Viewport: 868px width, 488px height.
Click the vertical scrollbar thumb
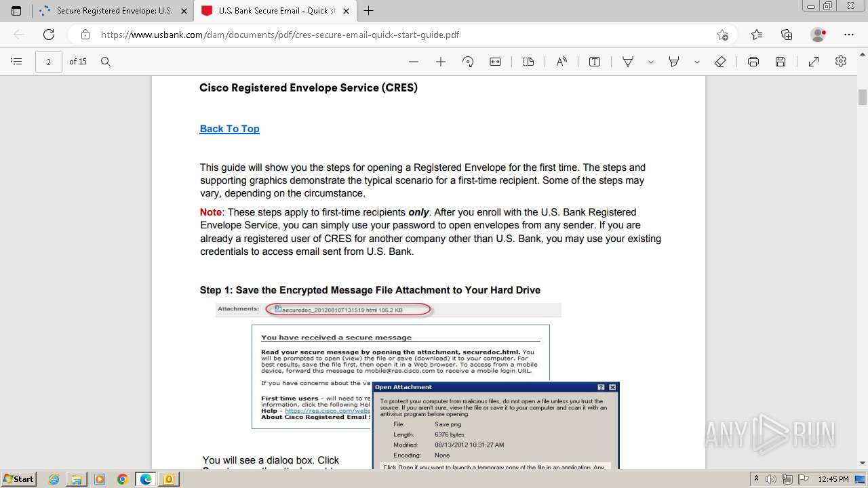tap(863, 97)
